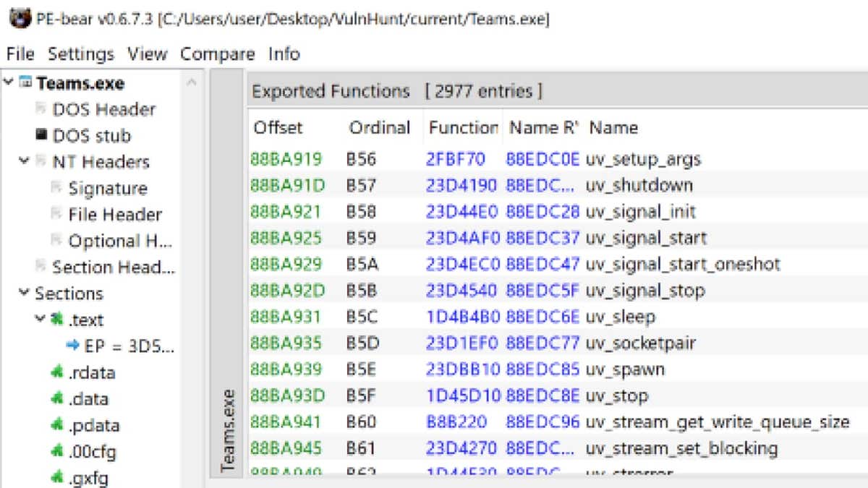Click the green .00cfg section icon
The image size is (868, 488).
point(57,453)
